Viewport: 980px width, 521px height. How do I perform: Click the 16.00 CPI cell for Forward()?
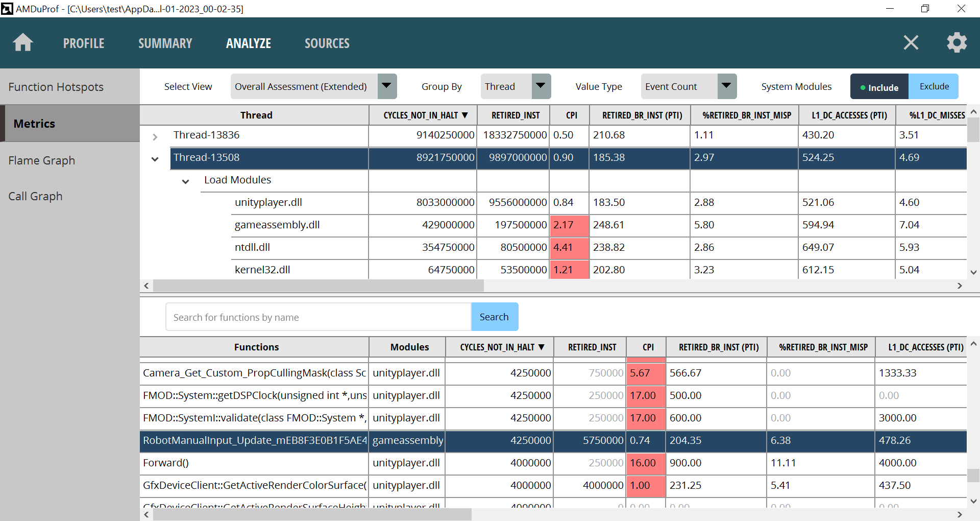point(646,463)
